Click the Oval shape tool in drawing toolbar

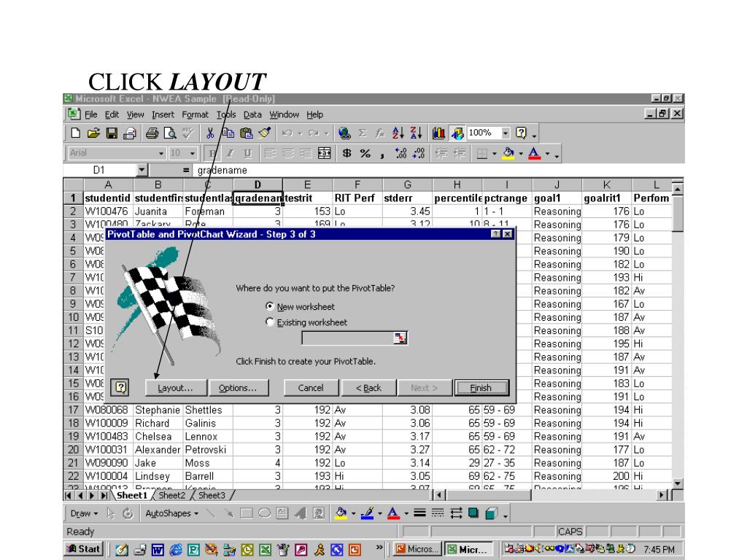pyautogui.click(x=264, y=513)
